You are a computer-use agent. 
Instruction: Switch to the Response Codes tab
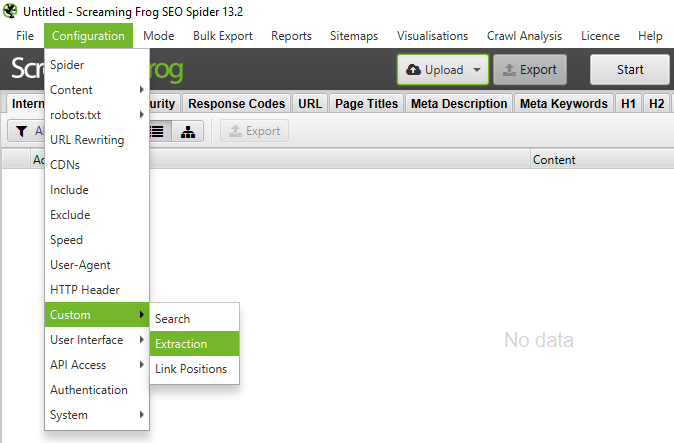(x=236, y=104)
